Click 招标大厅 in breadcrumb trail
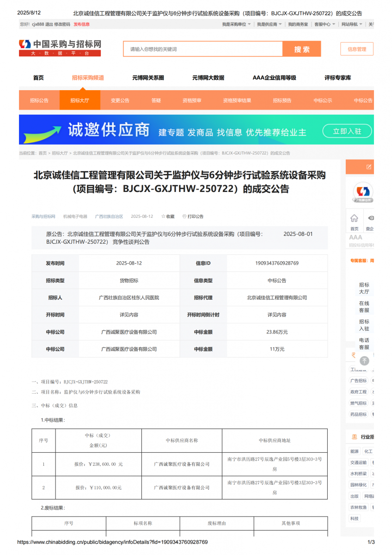This screenshot has height=555, width=392. 60,153
